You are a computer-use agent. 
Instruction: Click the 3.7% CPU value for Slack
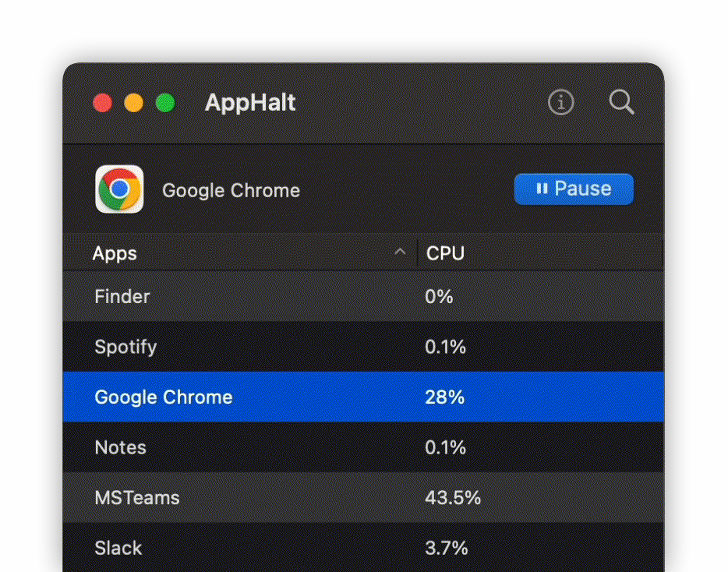(446, 548)
